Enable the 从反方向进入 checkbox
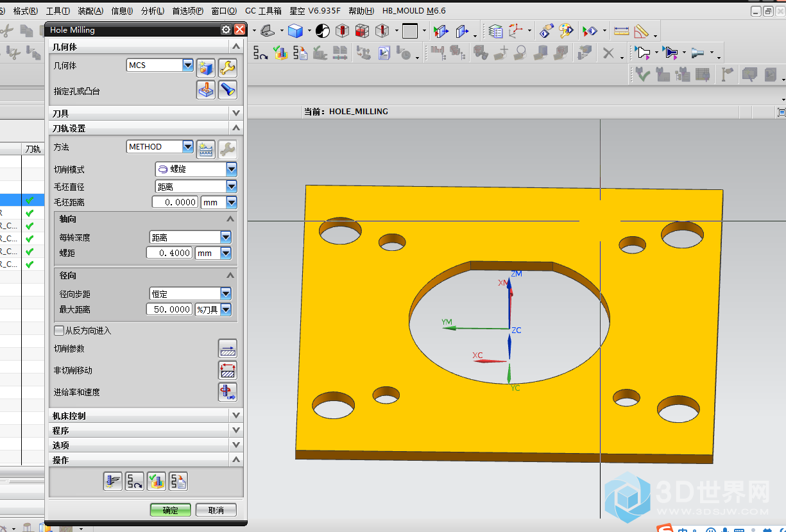The width and height of the screenshot is (786, 532). click(x=58, y=330)
